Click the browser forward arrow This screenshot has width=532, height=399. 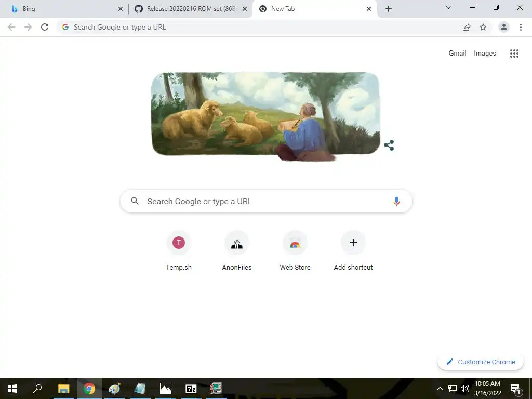[28, 27]
